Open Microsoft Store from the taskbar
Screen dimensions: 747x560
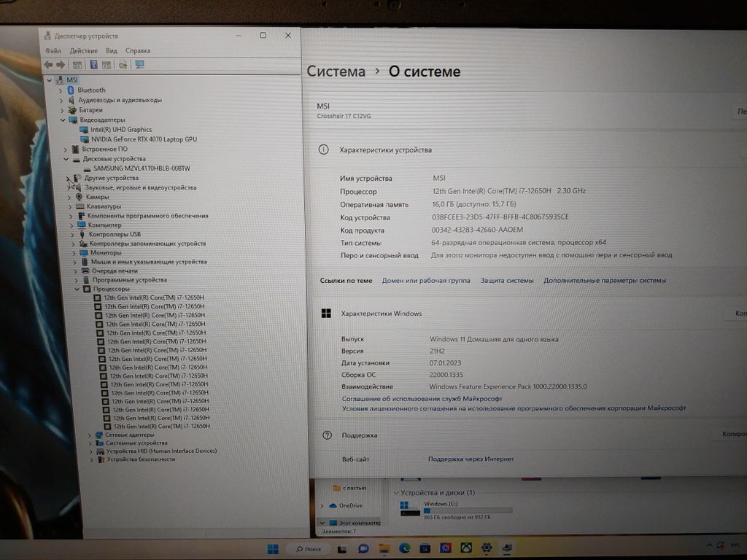pyautogui.click(x=425, y=548)
